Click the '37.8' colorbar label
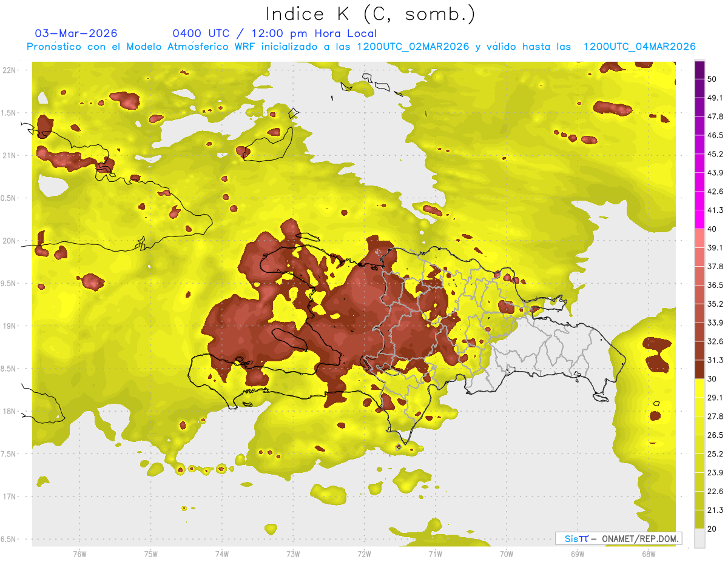 pos(716,266)
